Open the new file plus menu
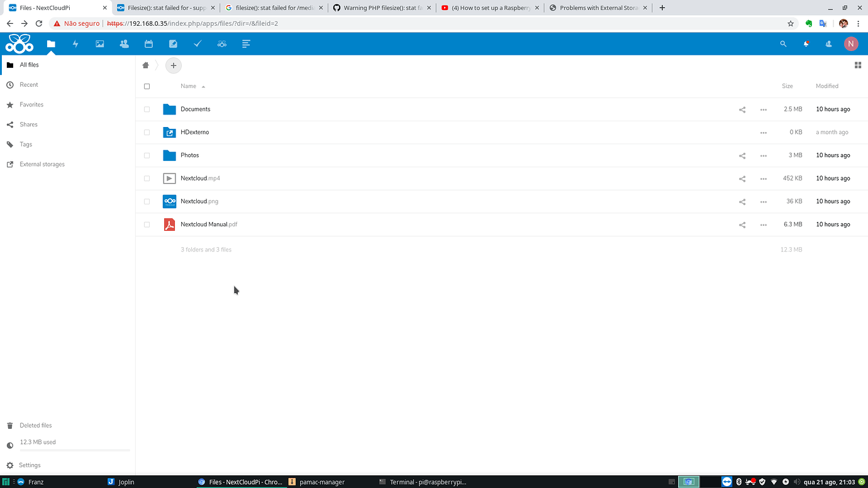Viewport: 868px width, 488px height. coord(173,65)
